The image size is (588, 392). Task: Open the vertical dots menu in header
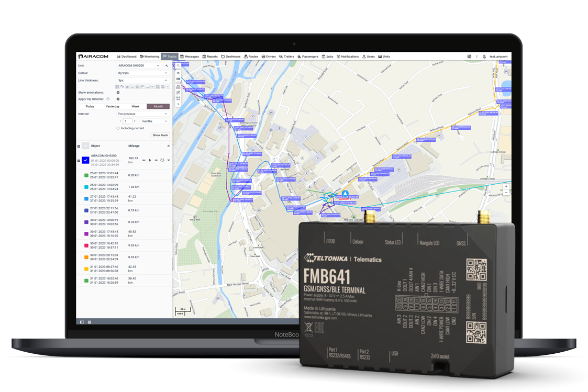(x=477, y=57)
